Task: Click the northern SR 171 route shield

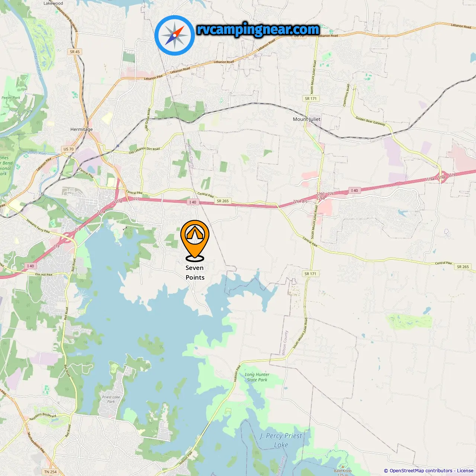Action: [x=311, y=99]
